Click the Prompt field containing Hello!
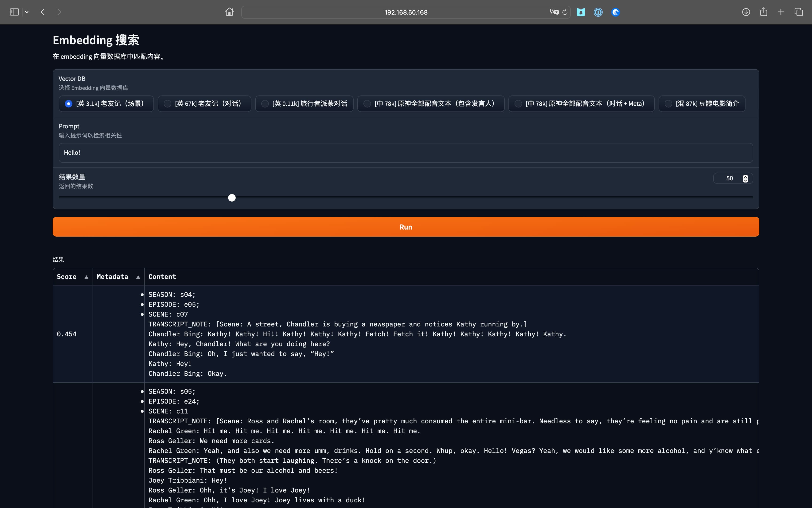The height and width of the screenshot is (508, 812). click(x=406, y=153)
